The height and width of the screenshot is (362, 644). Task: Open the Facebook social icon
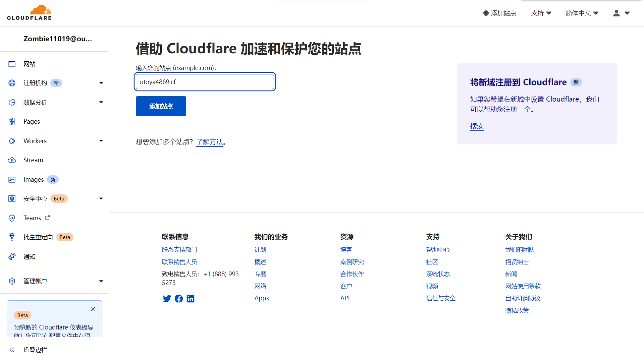tap(179, 299)
